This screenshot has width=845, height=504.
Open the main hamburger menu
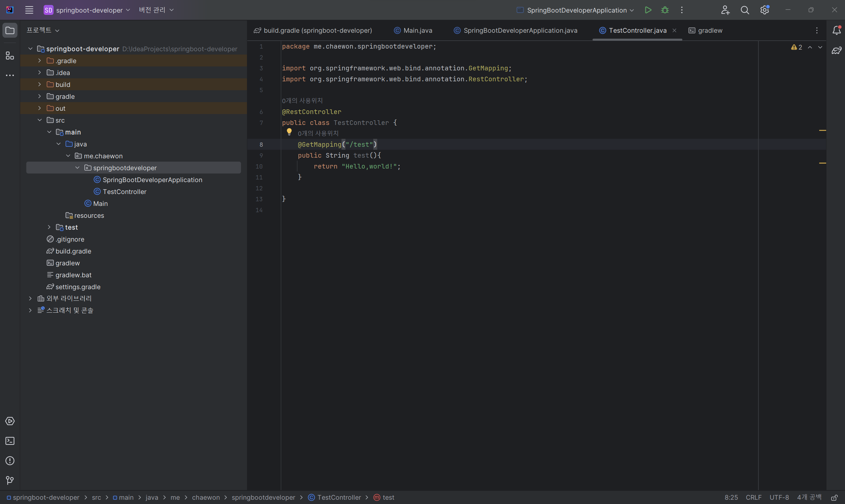click(29, 10)
